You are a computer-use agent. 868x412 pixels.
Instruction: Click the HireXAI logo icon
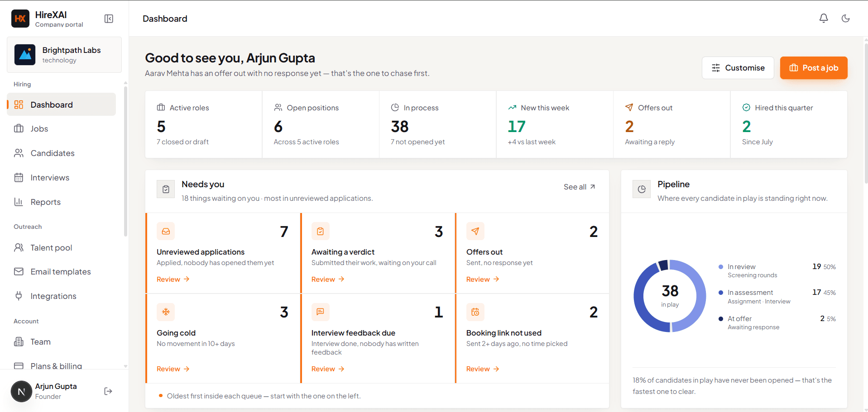[20, 19]
